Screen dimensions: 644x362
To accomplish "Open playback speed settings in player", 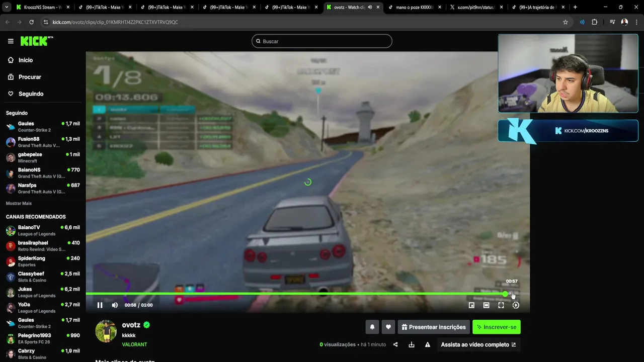I will pos(516,305).
